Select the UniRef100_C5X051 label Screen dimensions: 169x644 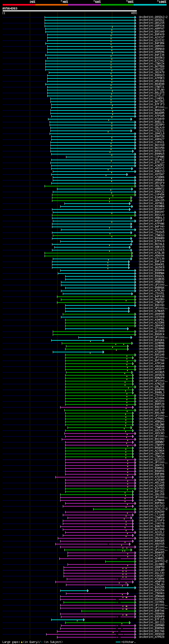[152, 293]
